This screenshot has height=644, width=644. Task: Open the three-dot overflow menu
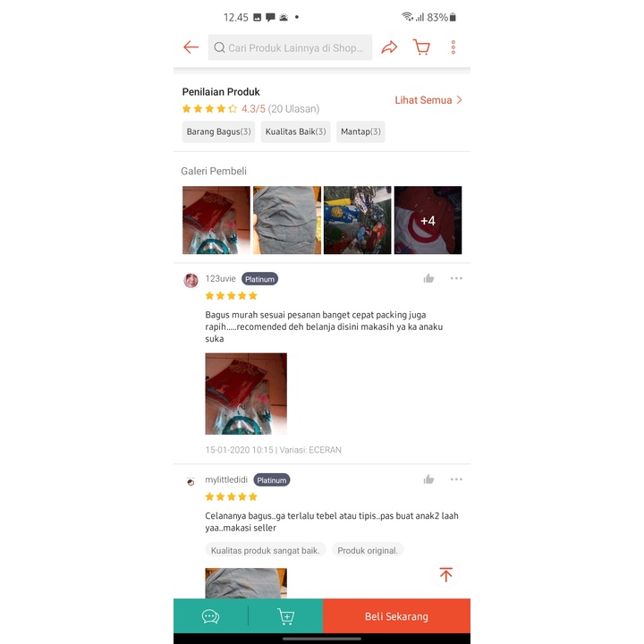pos(453,47)
